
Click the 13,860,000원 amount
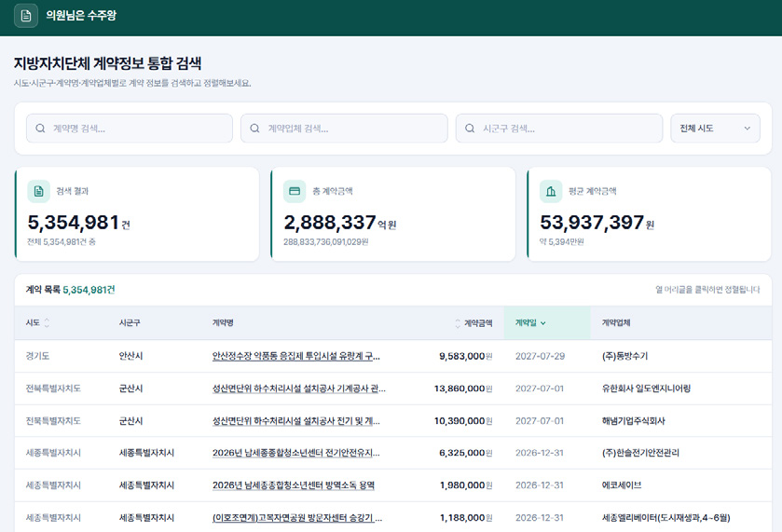(x=463, y=389)
